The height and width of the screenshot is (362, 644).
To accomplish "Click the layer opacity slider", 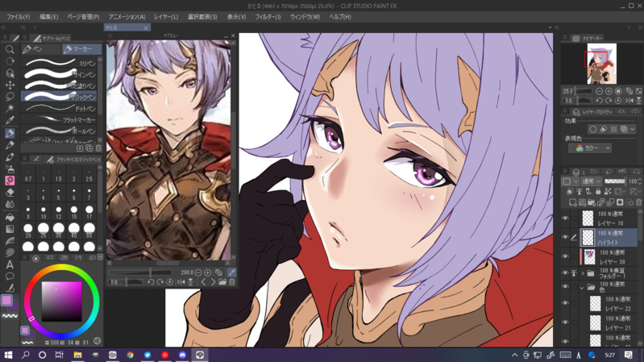I will [x=615, y=181].
